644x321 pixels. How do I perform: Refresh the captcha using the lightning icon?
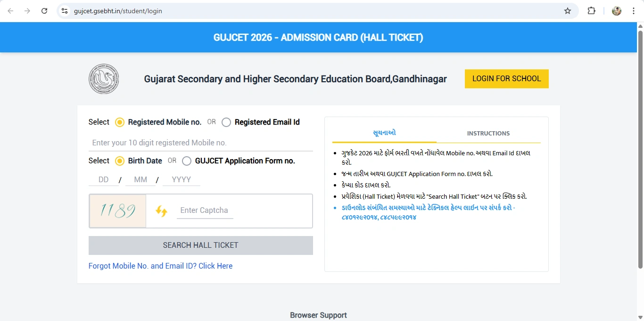coord(162,211)
